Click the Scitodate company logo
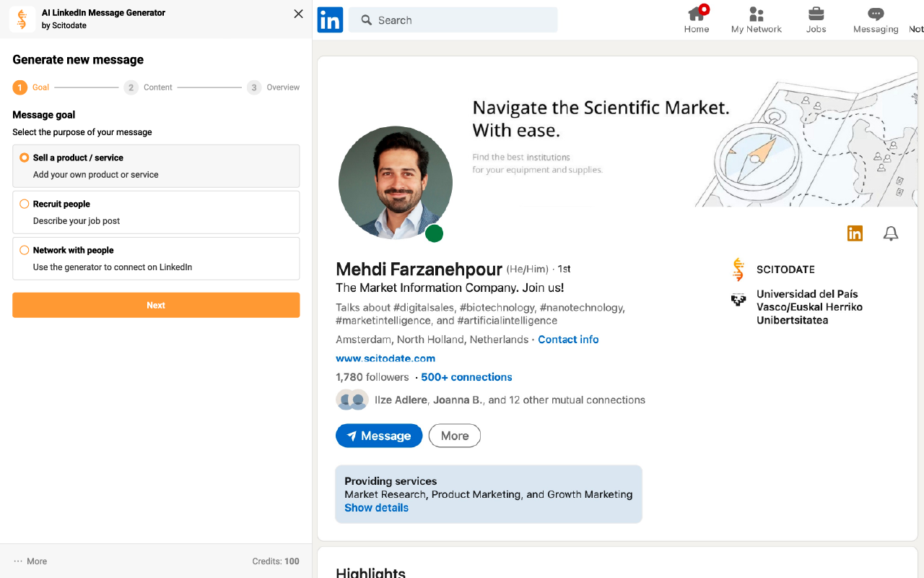 click(x=738, y=269)
